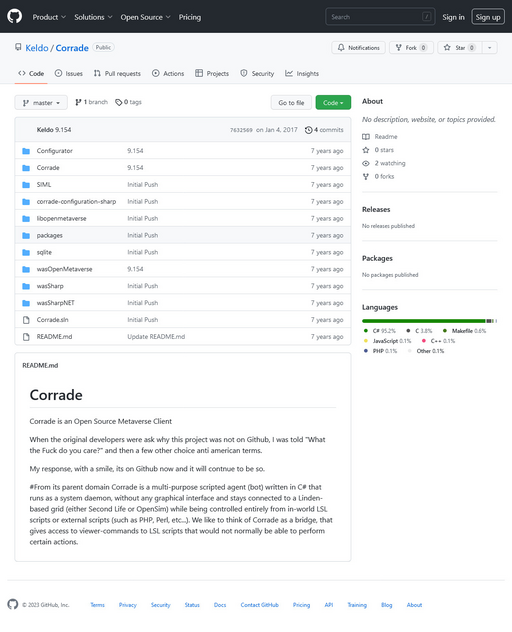The image size is (512, 632).
Task: Click the wasSharp folder icon
Action: tap(26, 286)
